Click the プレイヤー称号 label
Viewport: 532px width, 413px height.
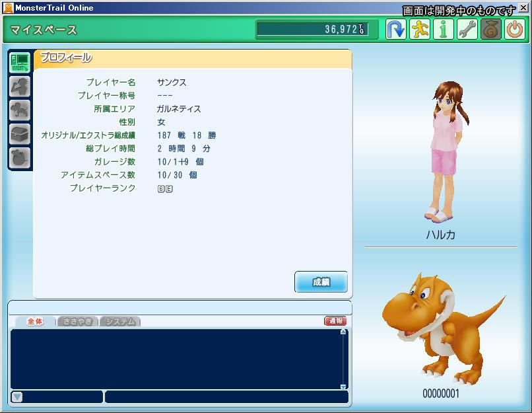tap(106, 95)
